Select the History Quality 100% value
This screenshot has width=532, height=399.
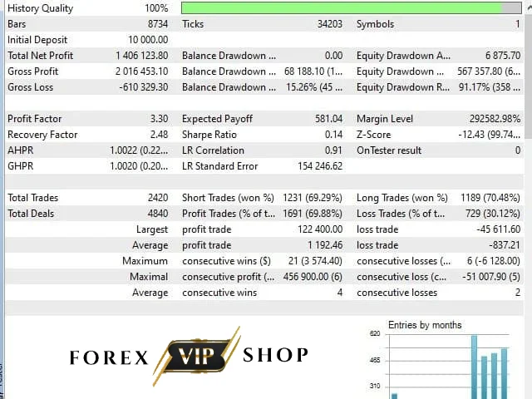156,8
